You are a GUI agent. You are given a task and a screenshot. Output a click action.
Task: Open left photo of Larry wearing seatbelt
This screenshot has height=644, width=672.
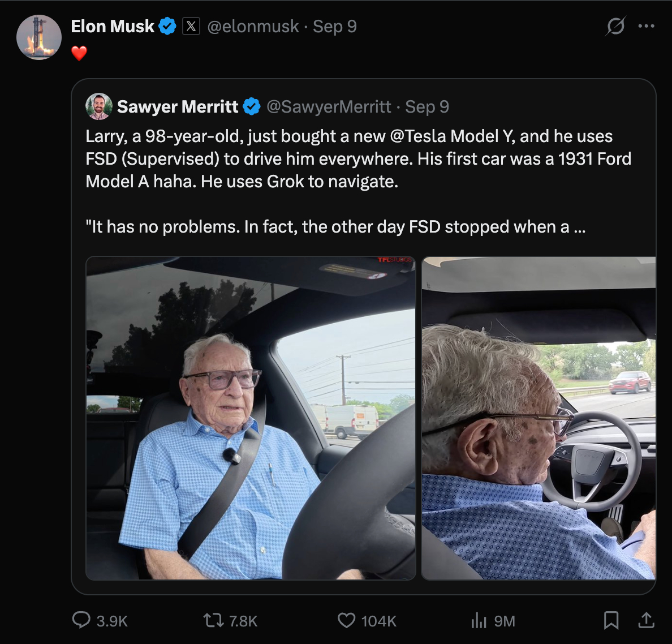[251, 418]
